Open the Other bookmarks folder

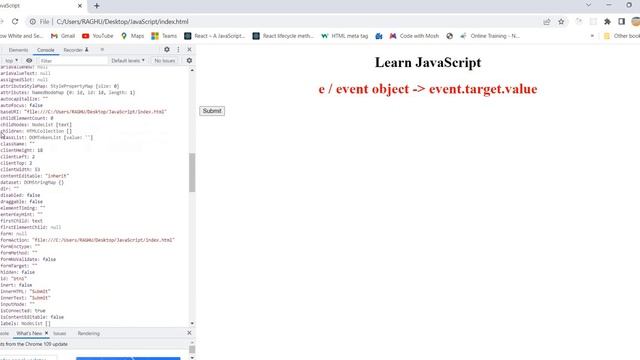(x=622, y=36)
